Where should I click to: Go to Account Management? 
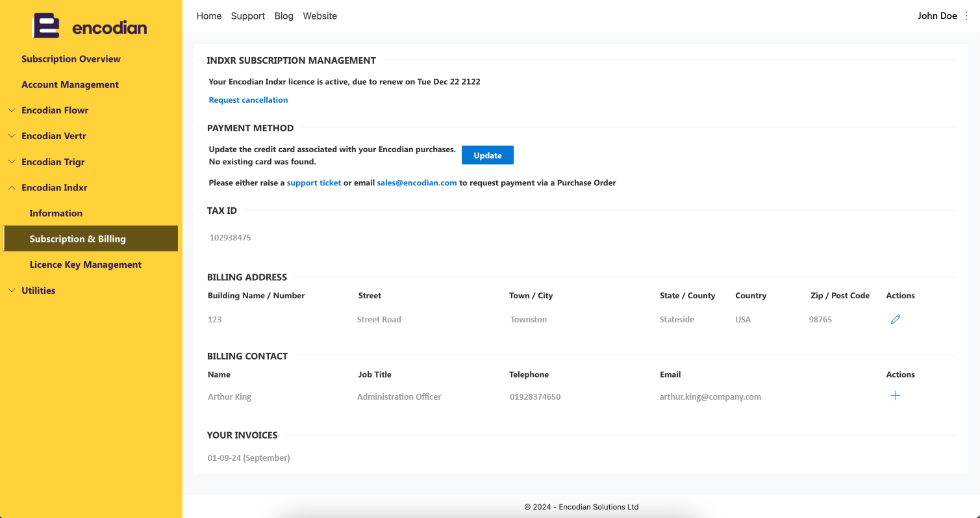point(70,84)
